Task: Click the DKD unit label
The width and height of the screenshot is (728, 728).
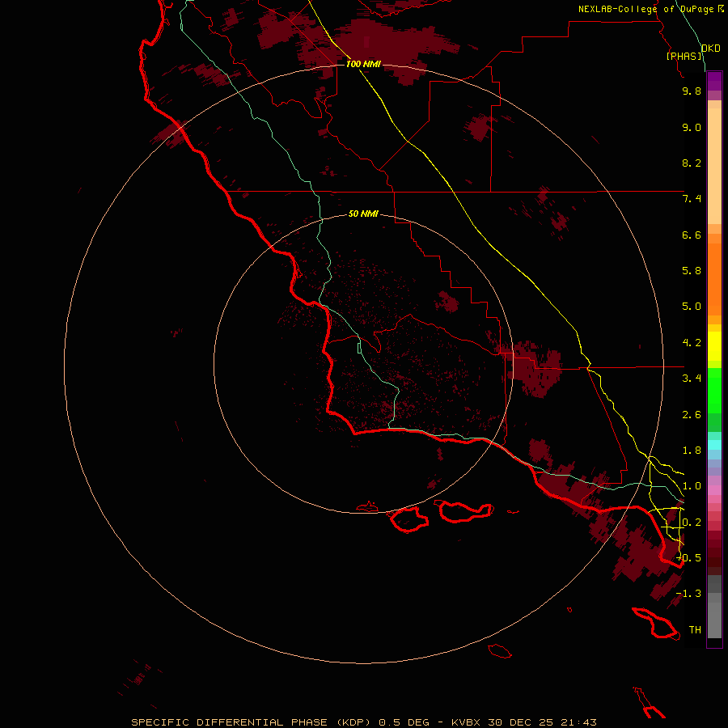Action: pos(711,49)
